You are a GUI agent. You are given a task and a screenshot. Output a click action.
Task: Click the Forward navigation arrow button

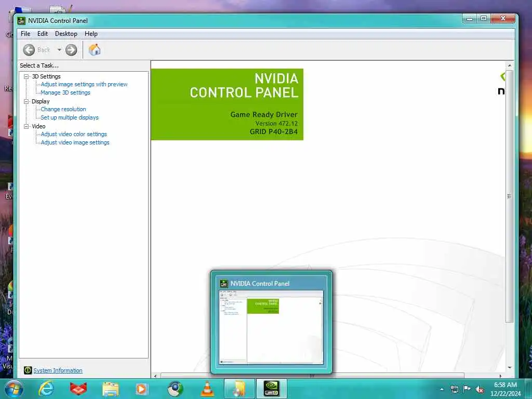coord(71,50)
